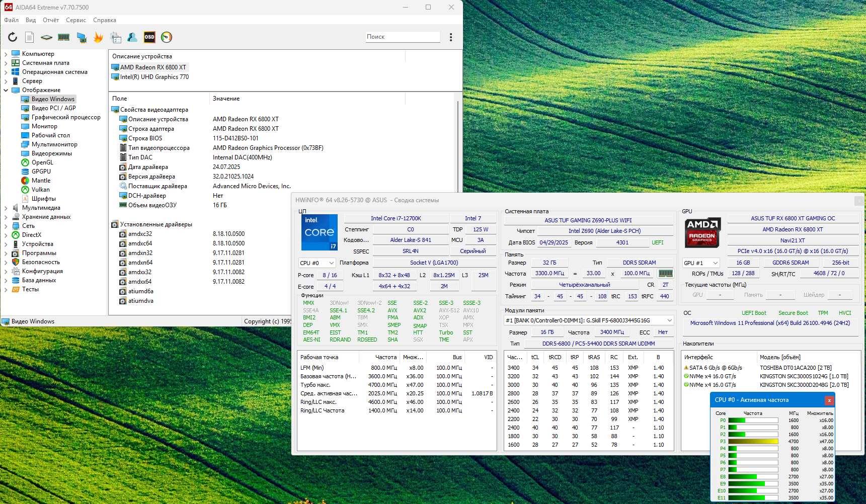The width and height of the screenshot is (866, 504).
Task: Expand the Мультимедиа tree node
Action: pos(6,208)
